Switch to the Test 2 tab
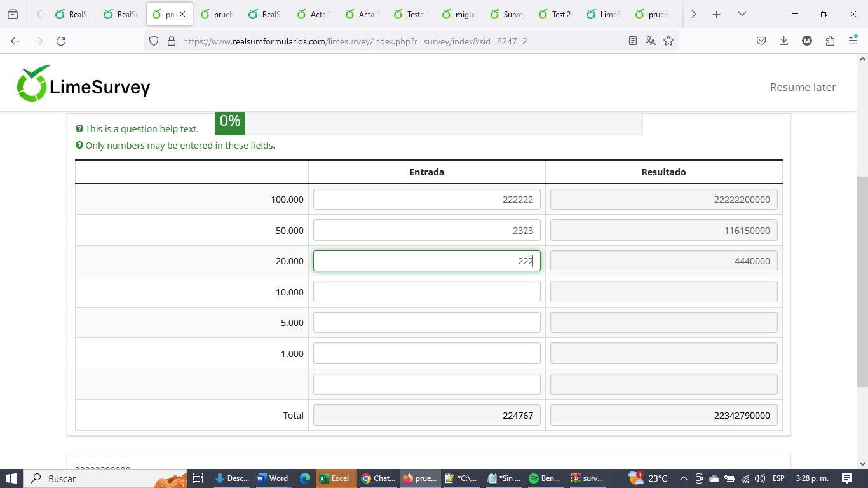 (553, 14)
